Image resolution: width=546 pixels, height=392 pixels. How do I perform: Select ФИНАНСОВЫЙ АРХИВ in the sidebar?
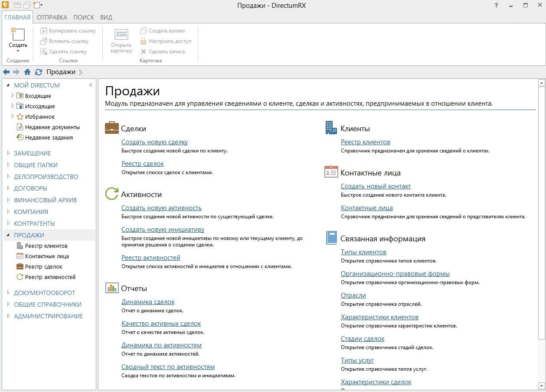pos(45,200)
